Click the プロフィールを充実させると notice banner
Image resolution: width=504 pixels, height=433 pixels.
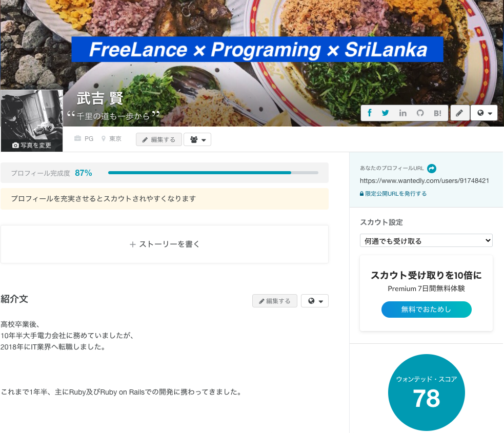click(x=165, y=199)
